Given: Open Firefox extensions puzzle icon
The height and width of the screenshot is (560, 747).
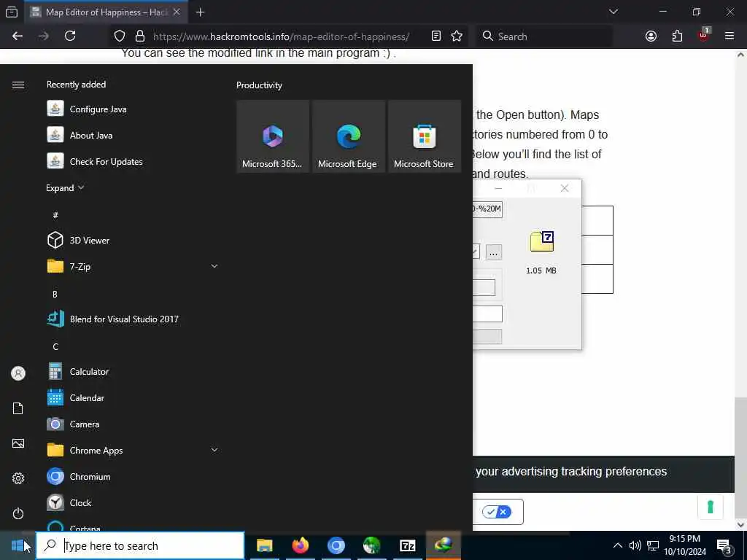Looking at the screenshot, I should click(677, 36).
